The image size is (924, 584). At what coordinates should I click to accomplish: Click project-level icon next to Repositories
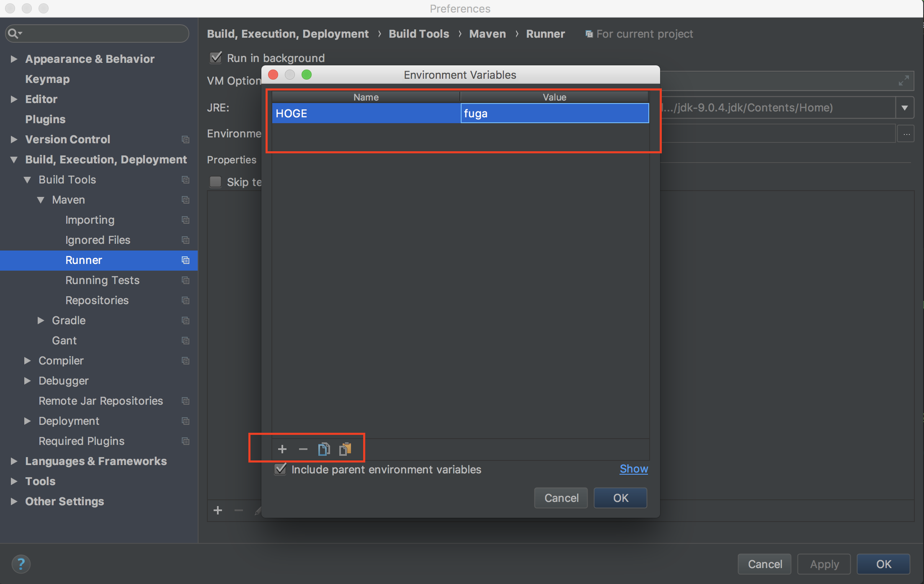(x=186, y=300)
